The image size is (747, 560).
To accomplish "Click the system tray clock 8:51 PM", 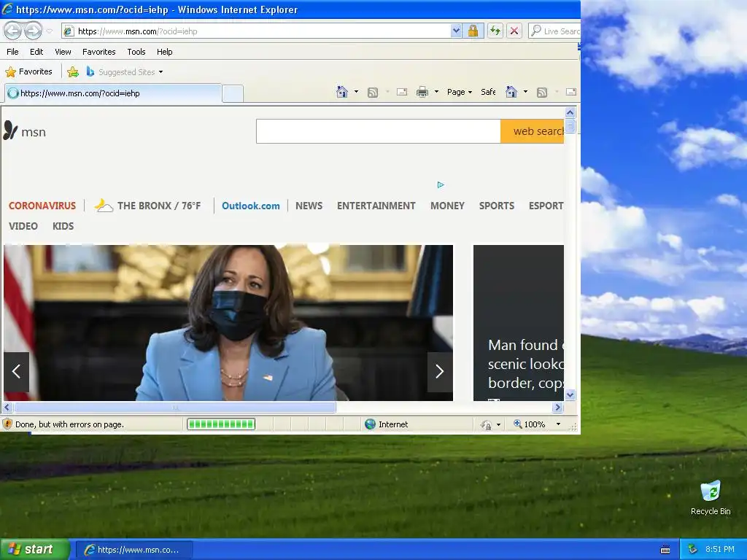I will click(720, 550).
